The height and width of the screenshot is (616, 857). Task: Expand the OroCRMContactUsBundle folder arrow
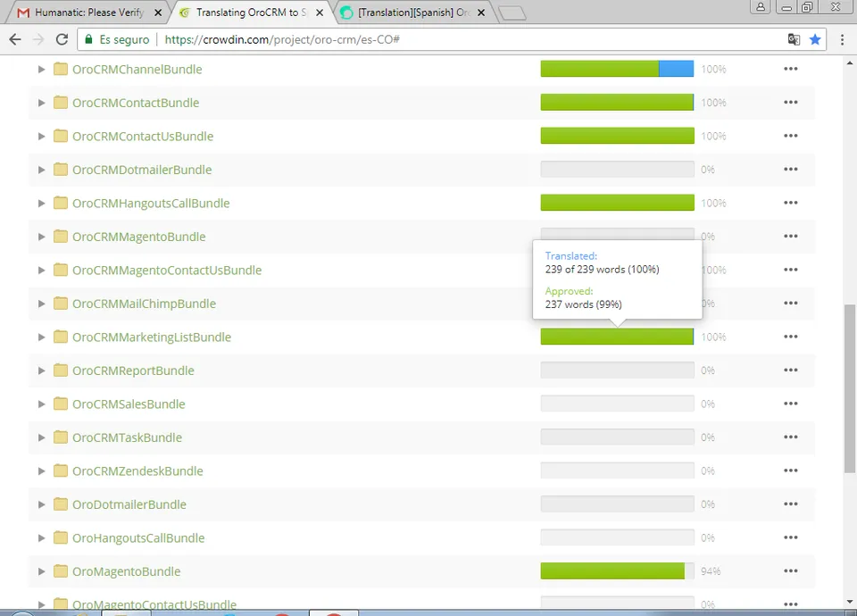tap(41, 136)
